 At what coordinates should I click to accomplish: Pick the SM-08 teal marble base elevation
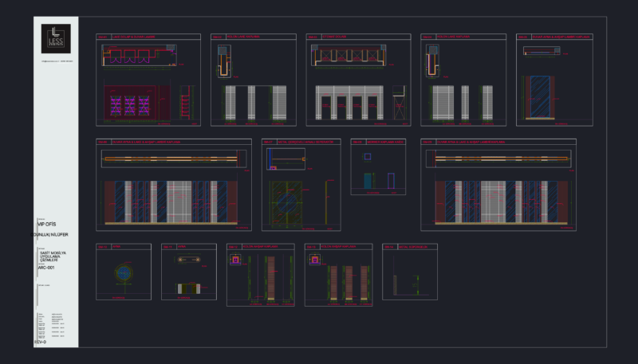pos(368,181)
